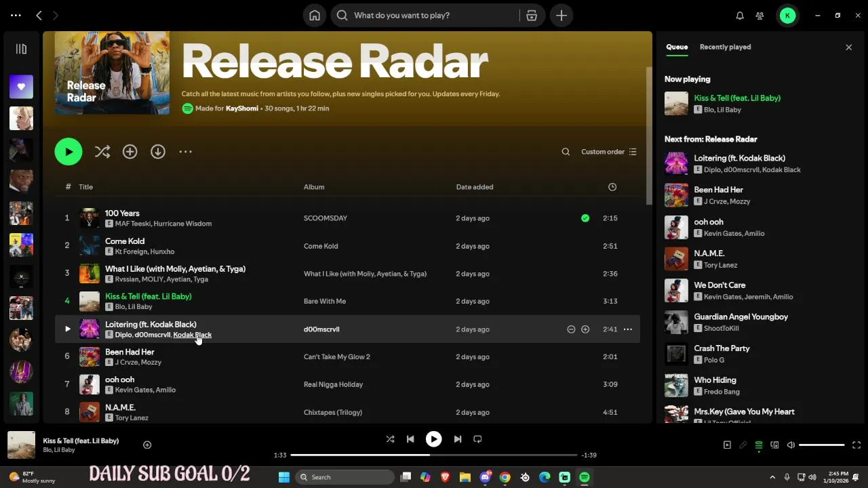
Task: Add Release Radar to Your Library
Action: 130,152
